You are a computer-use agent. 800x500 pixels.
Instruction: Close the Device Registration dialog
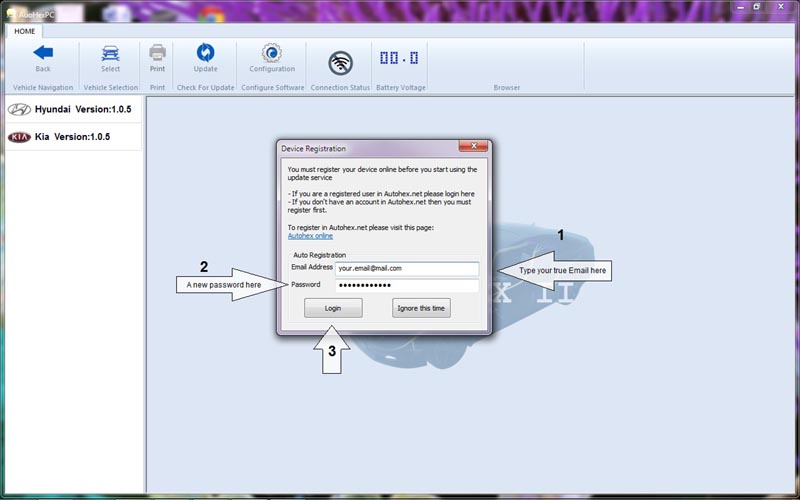473,146
